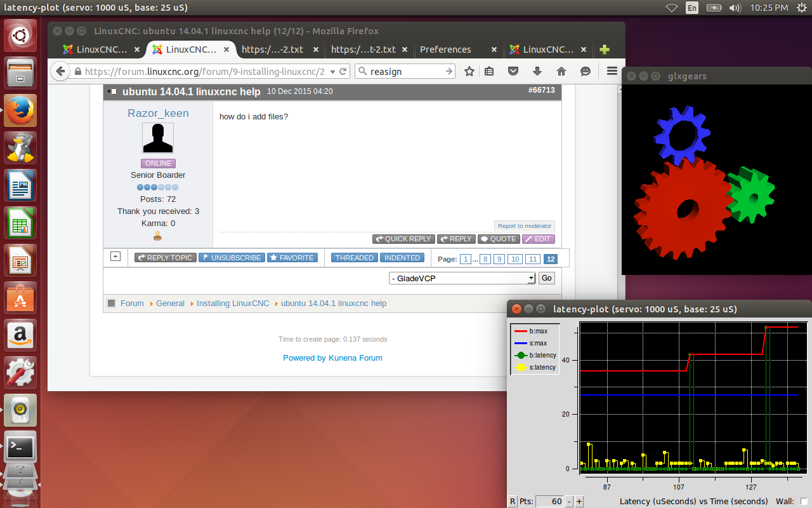The height and width of the screenshot is (508, 812).
Task: Switch to INDENTED view
Action: point(402,258)
